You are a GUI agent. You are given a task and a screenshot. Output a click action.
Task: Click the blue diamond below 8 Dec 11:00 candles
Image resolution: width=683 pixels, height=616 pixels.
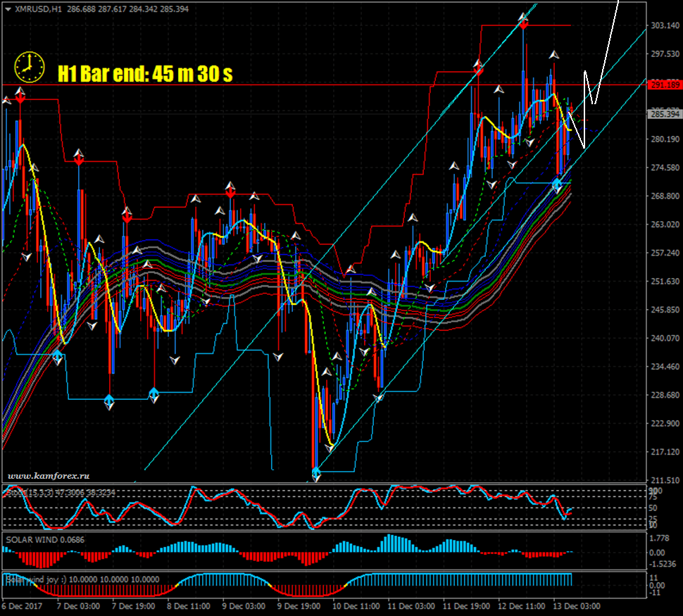[153, 394]
